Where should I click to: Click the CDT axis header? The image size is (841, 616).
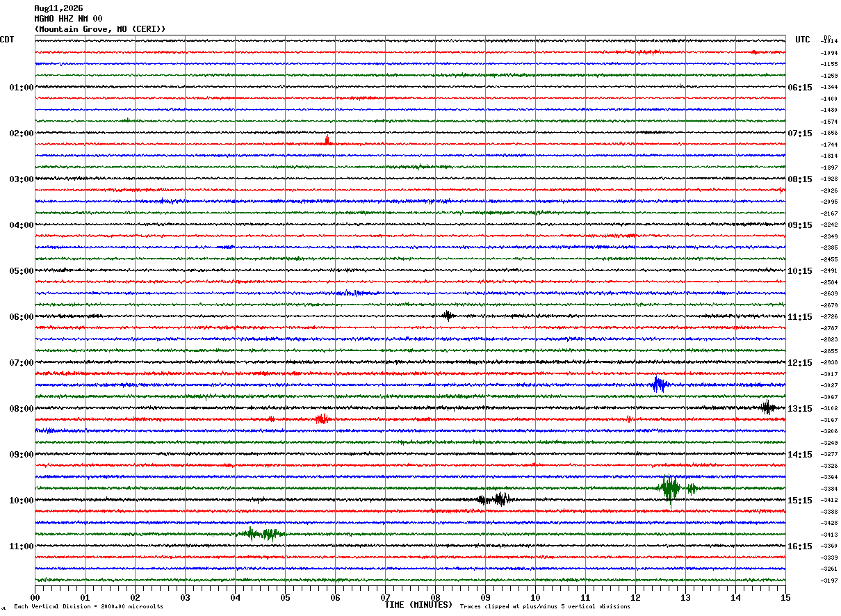click(x=7, y=40)
